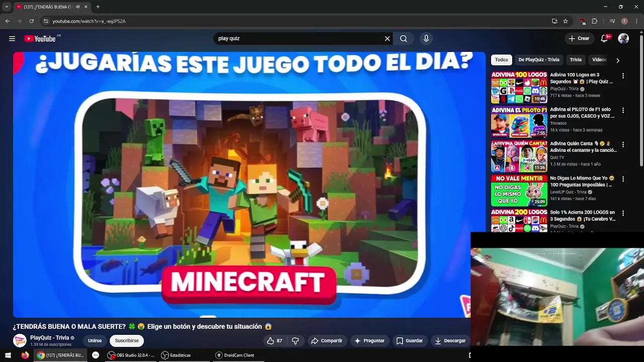Click the address bar URL

pos(89,21)
